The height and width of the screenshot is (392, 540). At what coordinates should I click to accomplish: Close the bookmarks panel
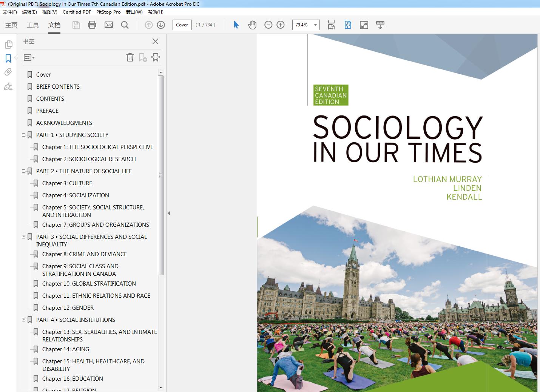(x=155, y=42)
